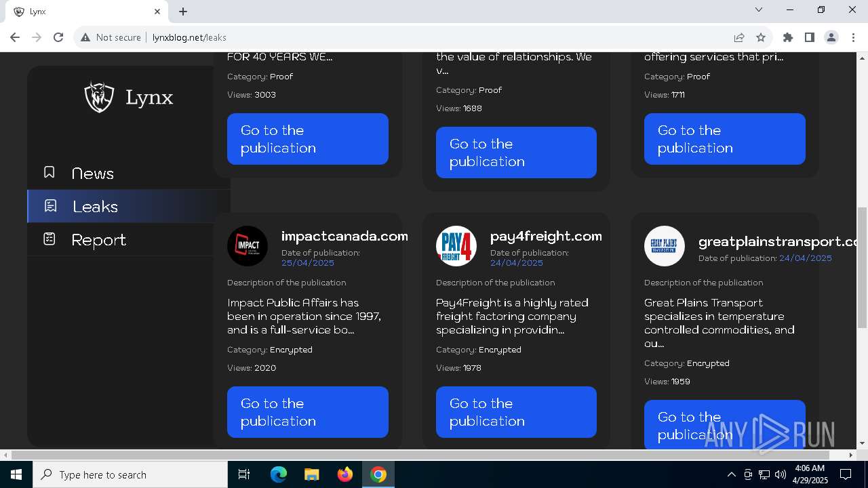This screenshot has width=868, height=488.
Task: Go to publication for impactcanada.com
Action: click(308, 412)
